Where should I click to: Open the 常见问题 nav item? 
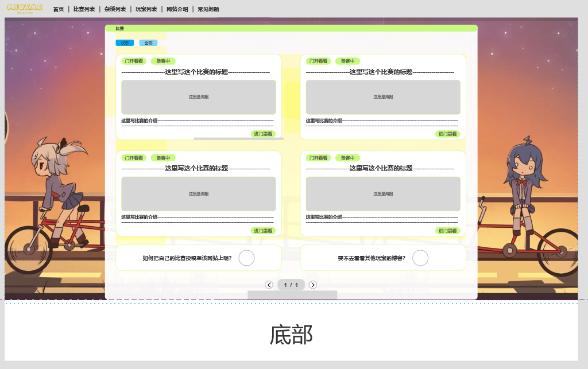click(208, 9)
